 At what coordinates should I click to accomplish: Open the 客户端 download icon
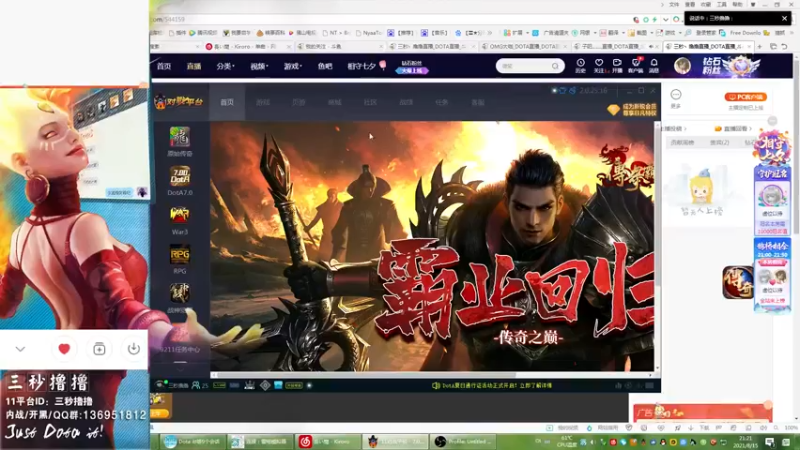[x=635, y=65]
